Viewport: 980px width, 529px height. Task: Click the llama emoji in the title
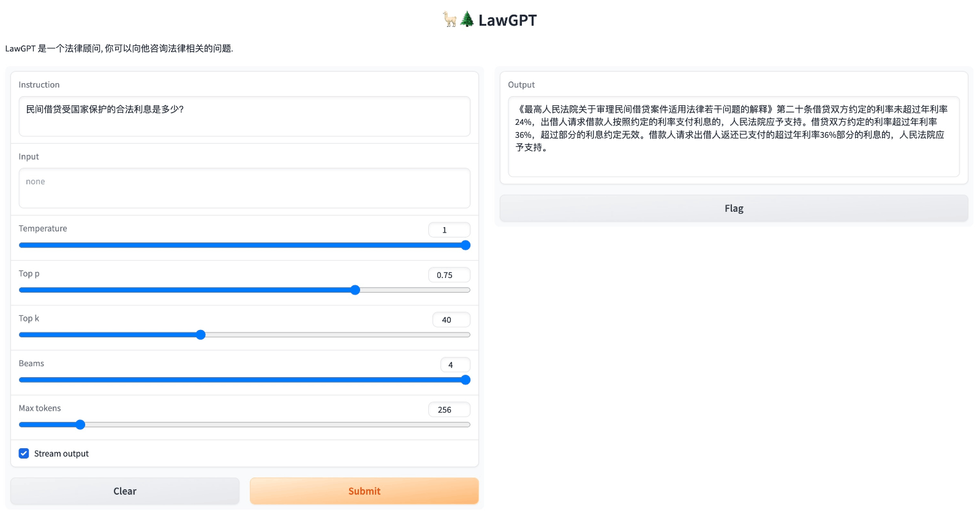[450, 20]
